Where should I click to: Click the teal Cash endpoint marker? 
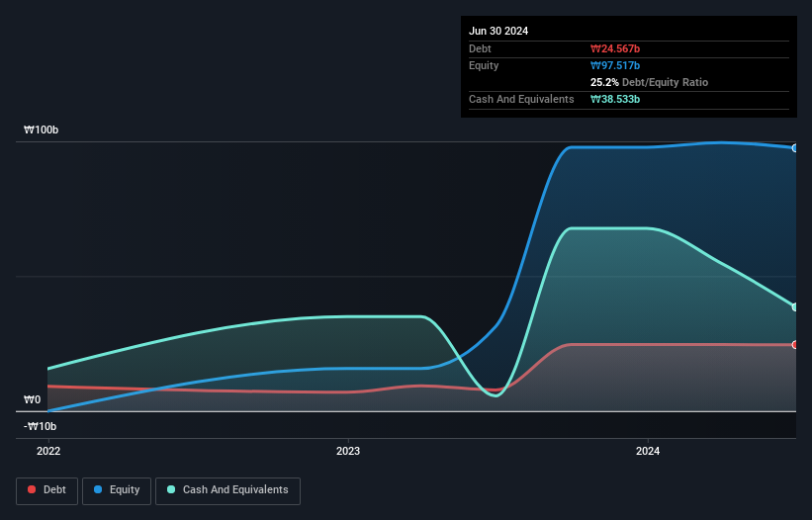795,306
